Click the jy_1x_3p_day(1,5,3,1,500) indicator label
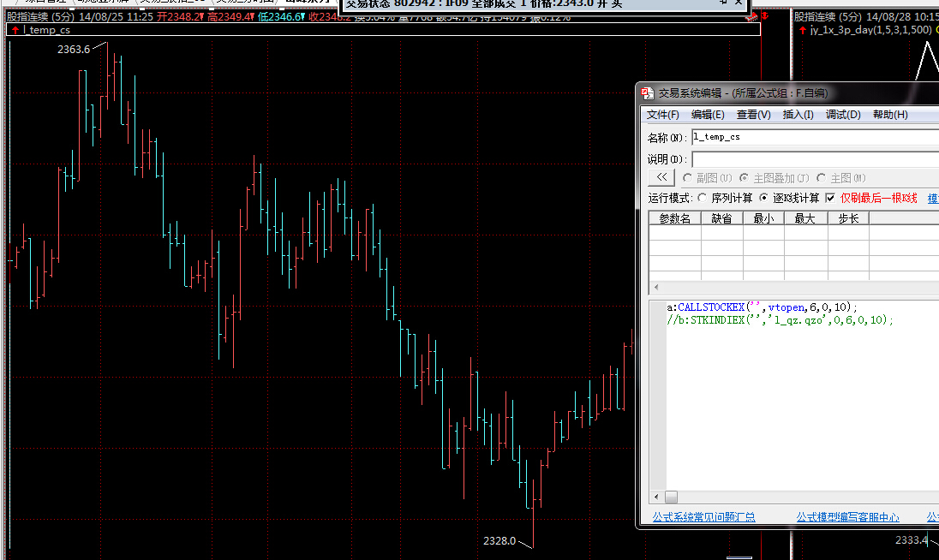The width and height of the screenshot is (939, 560). 870,30
